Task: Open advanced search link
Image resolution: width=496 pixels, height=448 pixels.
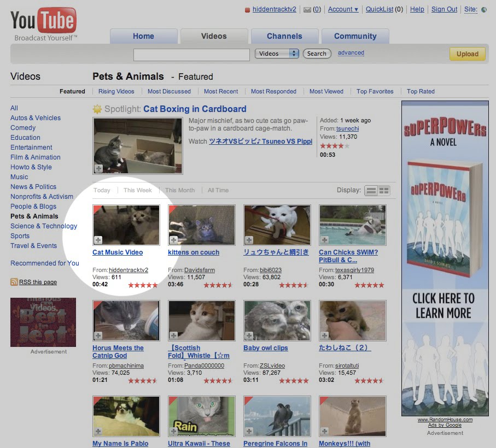Action: (x=351, y=53)
